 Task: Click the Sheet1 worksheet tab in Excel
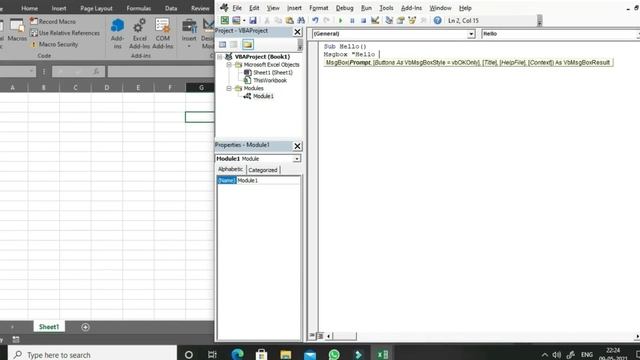coord(49,327)
